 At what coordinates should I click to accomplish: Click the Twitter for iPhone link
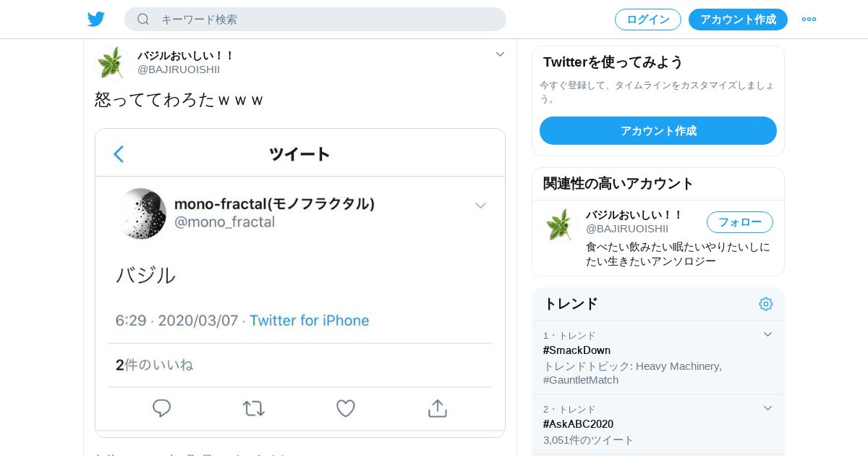click(309, 321)
